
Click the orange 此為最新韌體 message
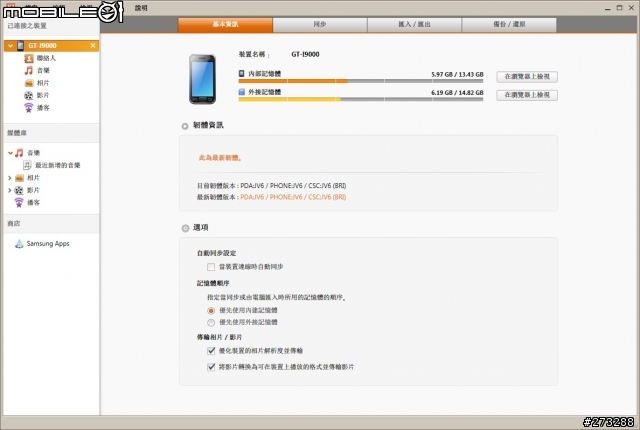tap(220, 158)
